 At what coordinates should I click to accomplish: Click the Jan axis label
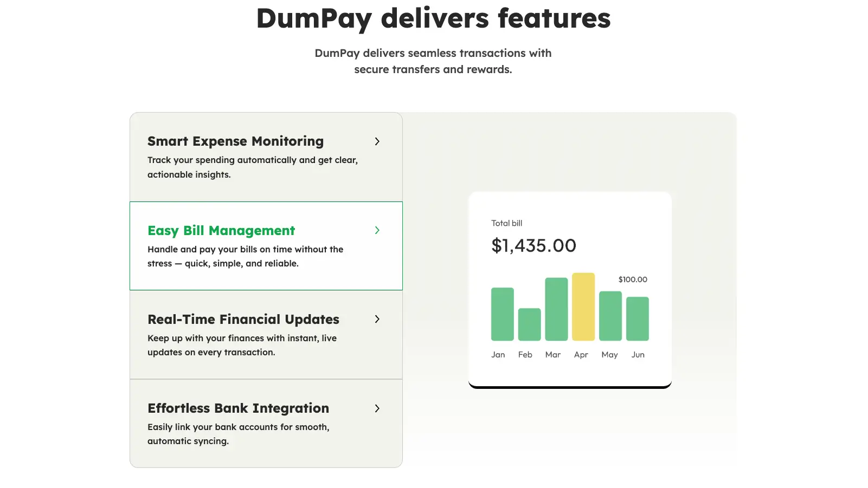point(498,355)
